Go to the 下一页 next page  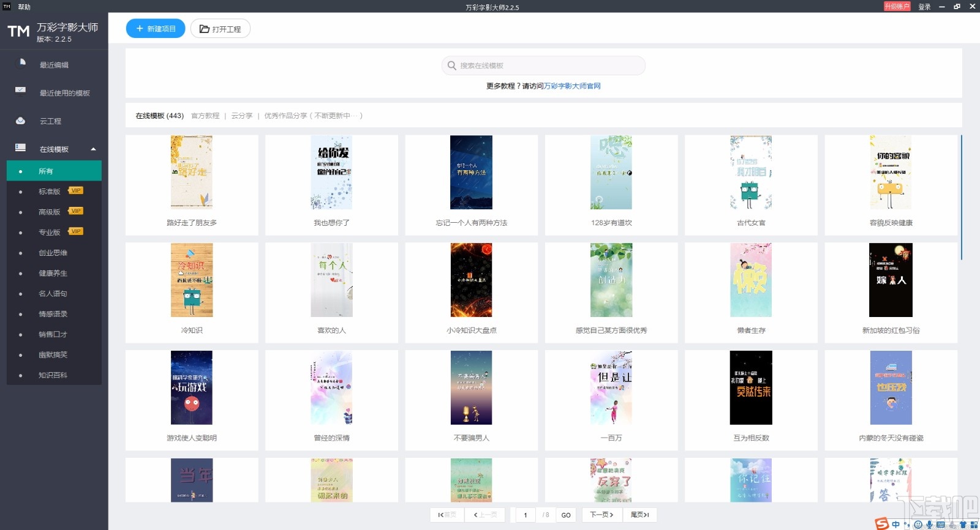(x=602, y=515)
